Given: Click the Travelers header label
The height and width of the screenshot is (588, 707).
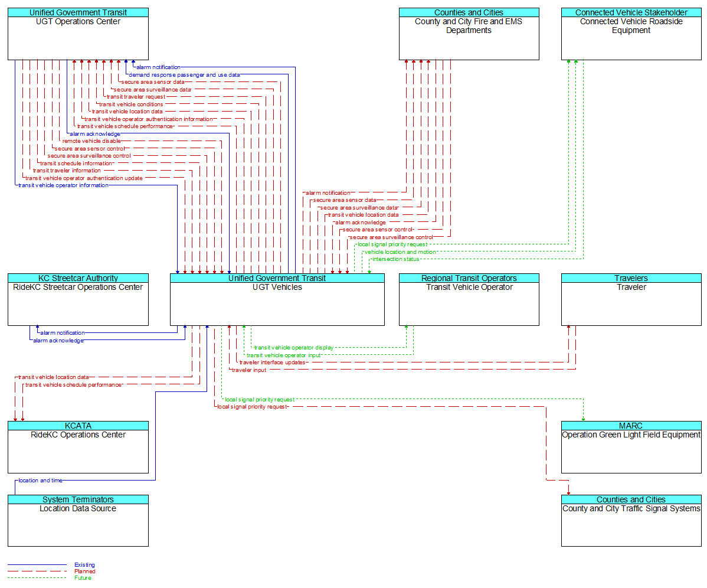Looking at the screenshot, I should point(631,278).
